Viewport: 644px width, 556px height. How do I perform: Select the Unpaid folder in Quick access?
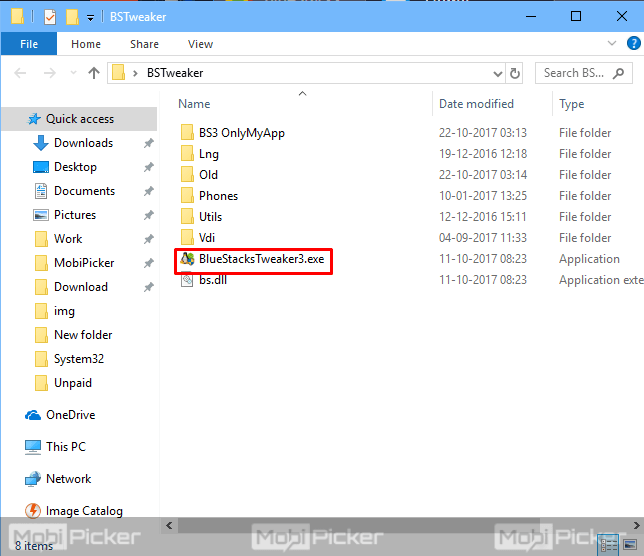63,383
